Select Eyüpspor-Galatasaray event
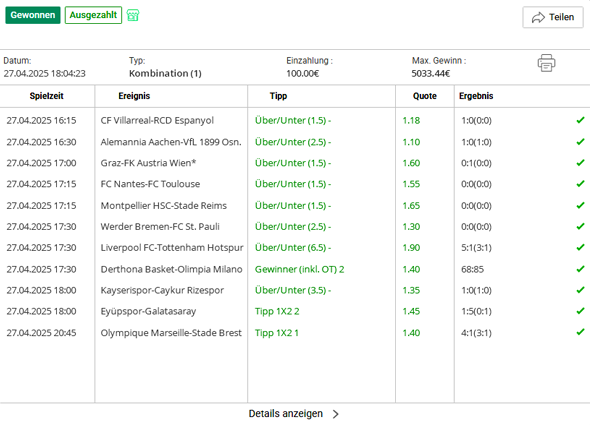This screenshot has width=590, height=425. tap(148, 311)
